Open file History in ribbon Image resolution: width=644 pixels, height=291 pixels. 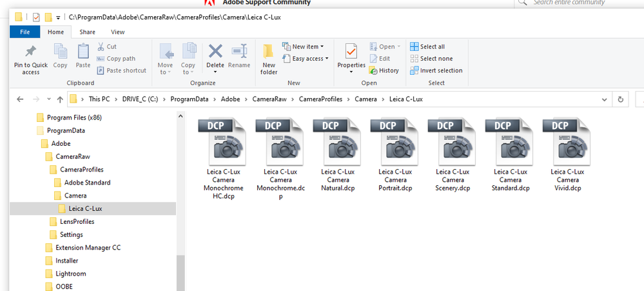[x=384, y=70]
